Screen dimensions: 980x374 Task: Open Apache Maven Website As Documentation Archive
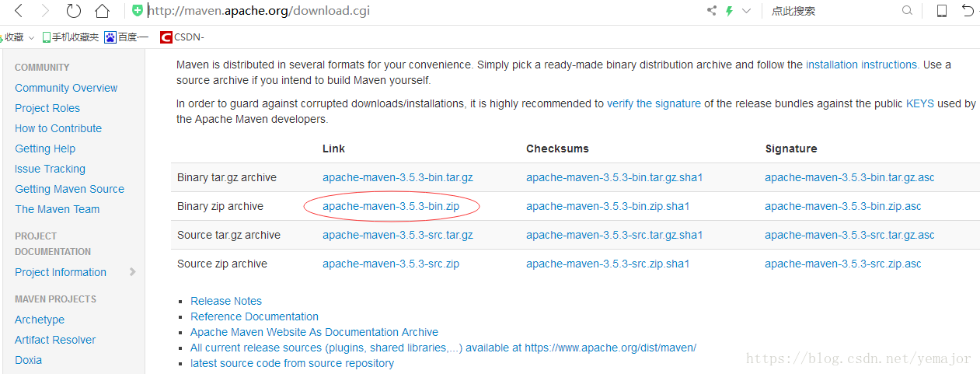tap(314, 332)
